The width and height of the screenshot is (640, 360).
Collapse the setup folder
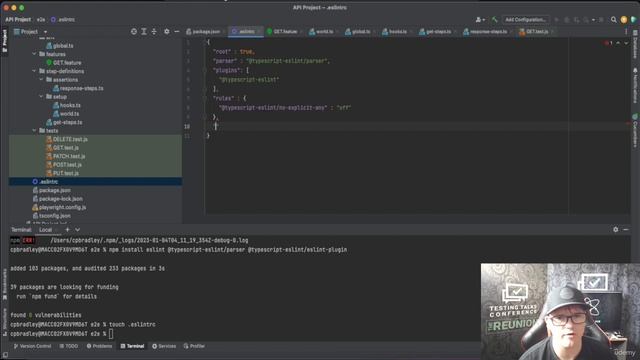(x=41, y=97)
